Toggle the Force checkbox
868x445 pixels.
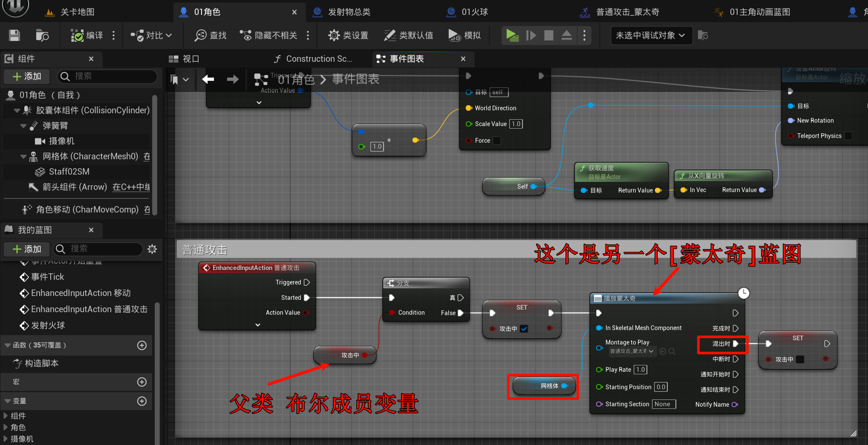497,141
